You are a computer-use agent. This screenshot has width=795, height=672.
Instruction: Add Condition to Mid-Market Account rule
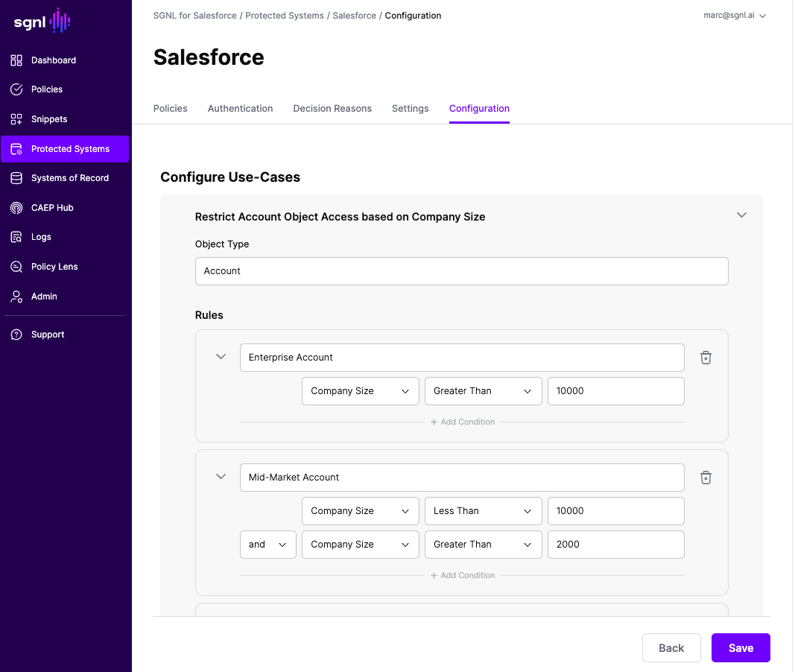[463, 575]
